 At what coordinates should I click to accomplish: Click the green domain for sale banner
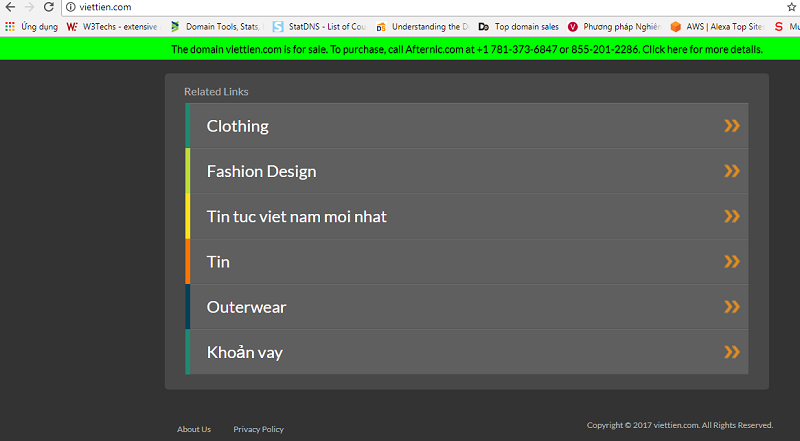466,49
